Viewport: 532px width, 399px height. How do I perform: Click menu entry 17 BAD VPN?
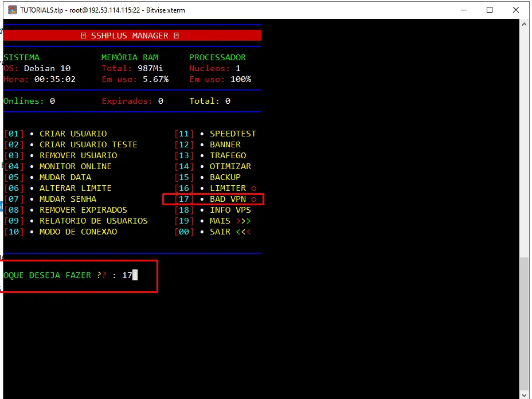click(216, 199)
